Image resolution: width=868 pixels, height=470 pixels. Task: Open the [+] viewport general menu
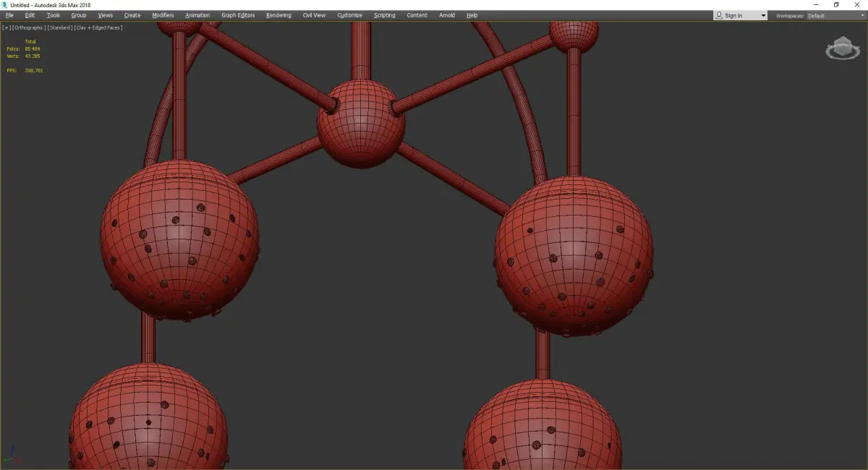pos(7,27)
